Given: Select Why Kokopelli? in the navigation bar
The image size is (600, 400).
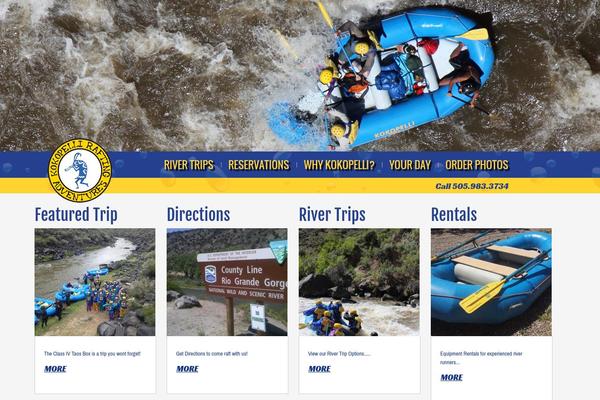Looking at the screenshot, I should (x=339, y=165).
